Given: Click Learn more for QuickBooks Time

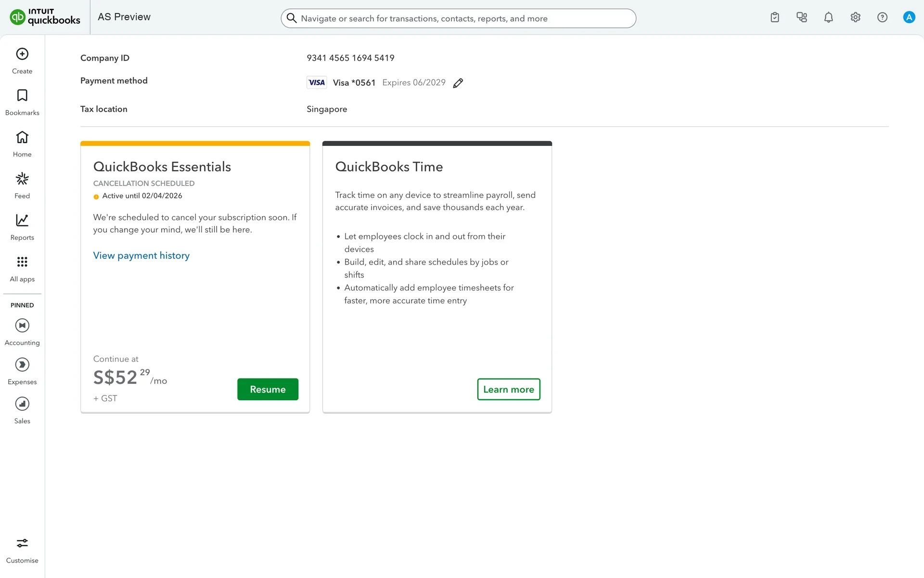Looking at the screenshot, I should coord(509,389).
